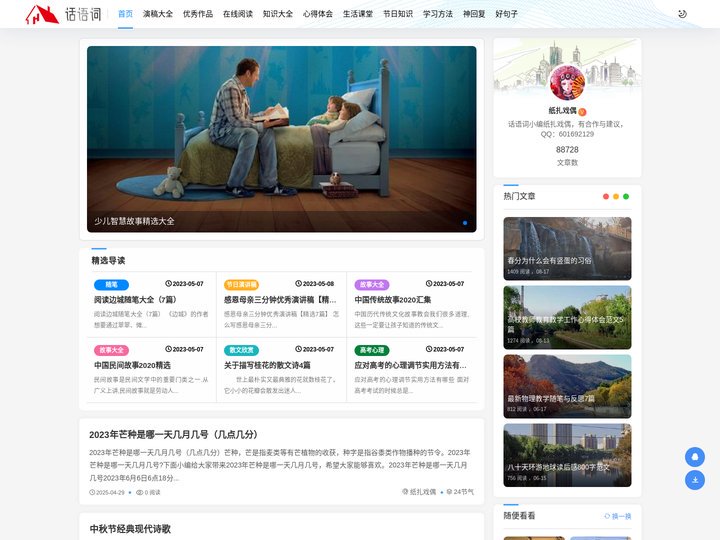Image resolution: width=720 pixels, height=540 pixels.
Task: Open 少儿智慧故事精选大全 banner caption
Action: [x=134, y=221]
